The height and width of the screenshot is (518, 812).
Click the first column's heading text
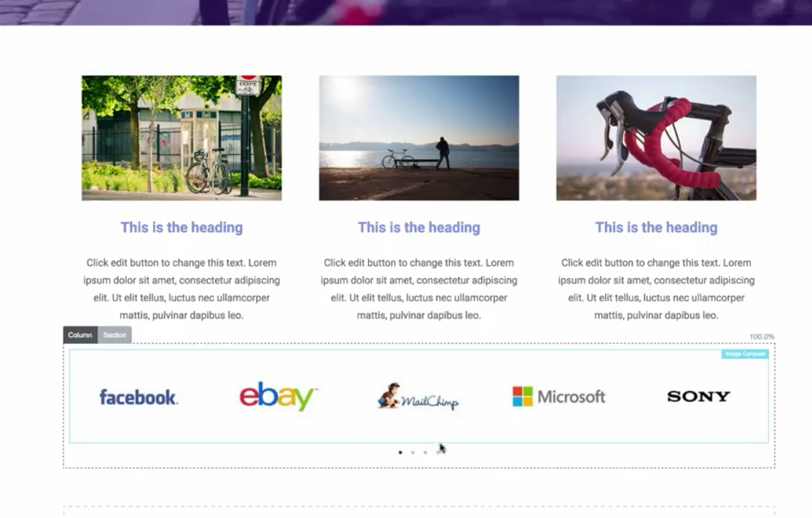pos(181,228)
